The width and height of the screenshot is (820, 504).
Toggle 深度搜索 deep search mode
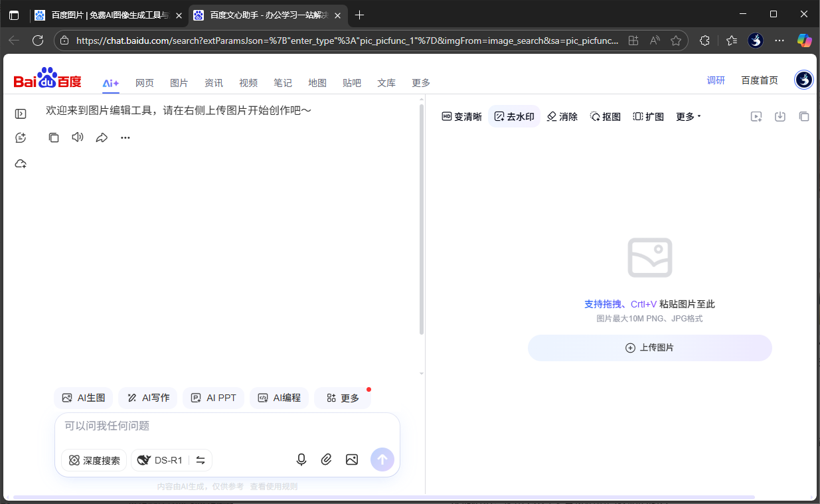click(x=94, y=460)
